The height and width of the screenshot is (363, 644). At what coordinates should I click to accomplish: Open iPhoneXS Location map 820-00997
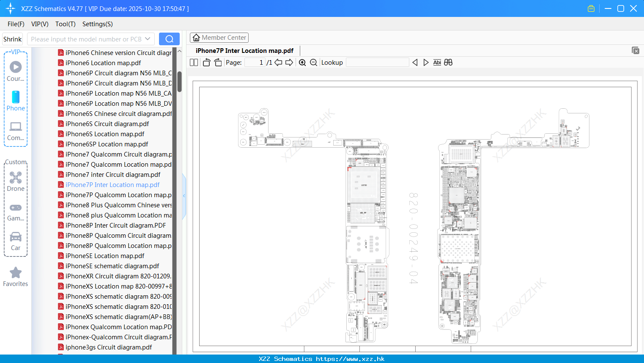pyautogui.click(x=115, y=286)
